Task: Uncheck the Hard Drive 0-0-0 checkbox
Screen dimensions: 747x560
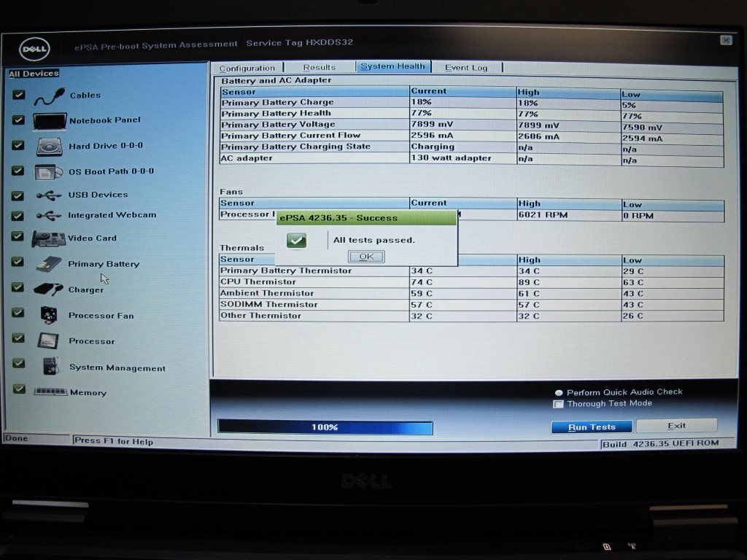Action: (x=18, y=145)
